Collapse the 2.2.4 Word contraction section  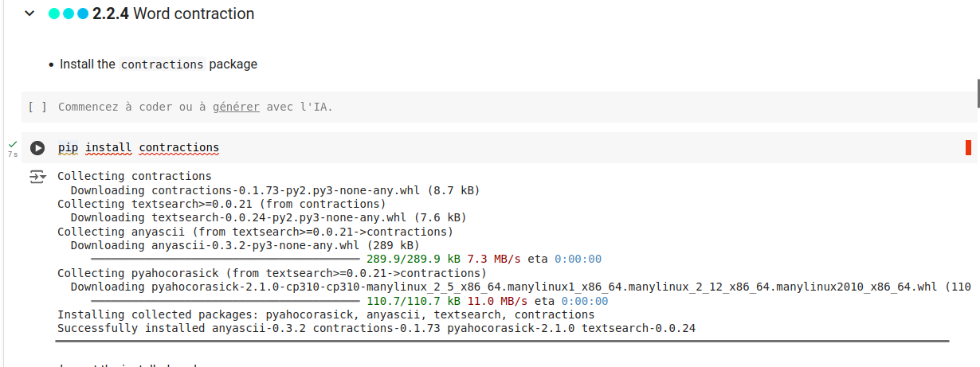pyautogui.click(x=29, y=14)
